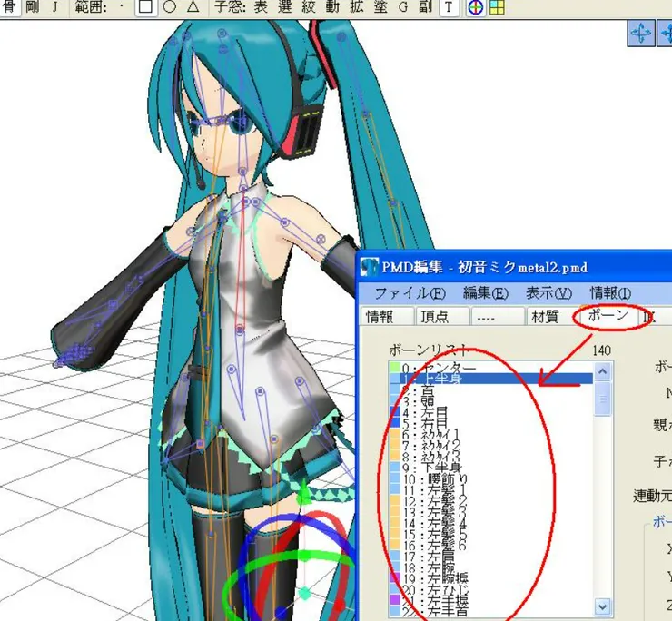Select bone '14 : 左髪4' in list
The width and height of the screenshot is (672, 621).
click(491, 524)
